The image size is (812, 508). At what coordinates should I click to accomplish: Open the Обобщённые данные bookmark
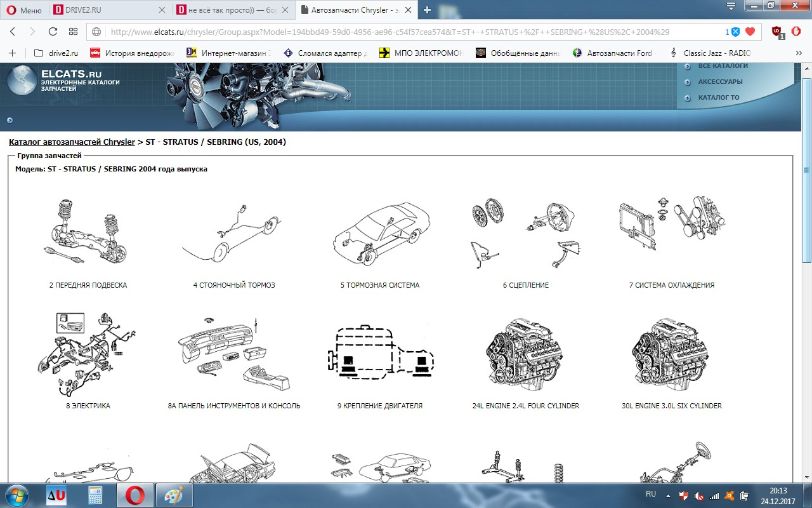tap(518, 53)
